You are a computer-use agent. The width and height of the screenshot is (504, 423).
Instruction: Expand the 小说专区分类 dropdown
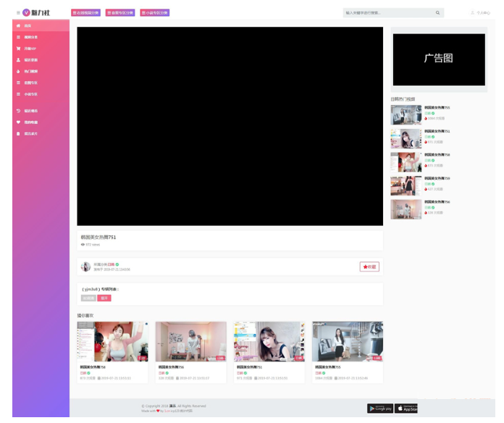(x=155, y=12)
